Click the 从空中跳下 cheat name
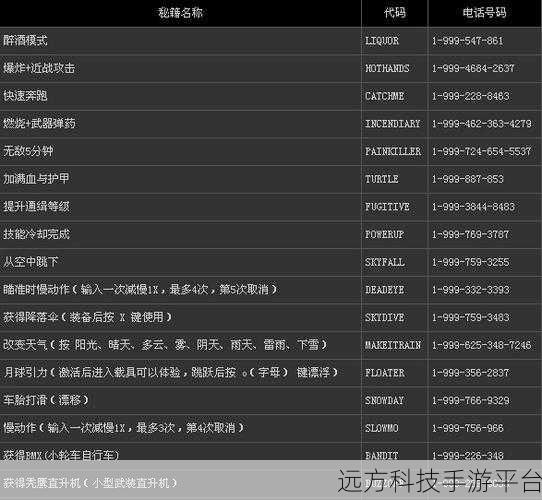 (31, 262)
